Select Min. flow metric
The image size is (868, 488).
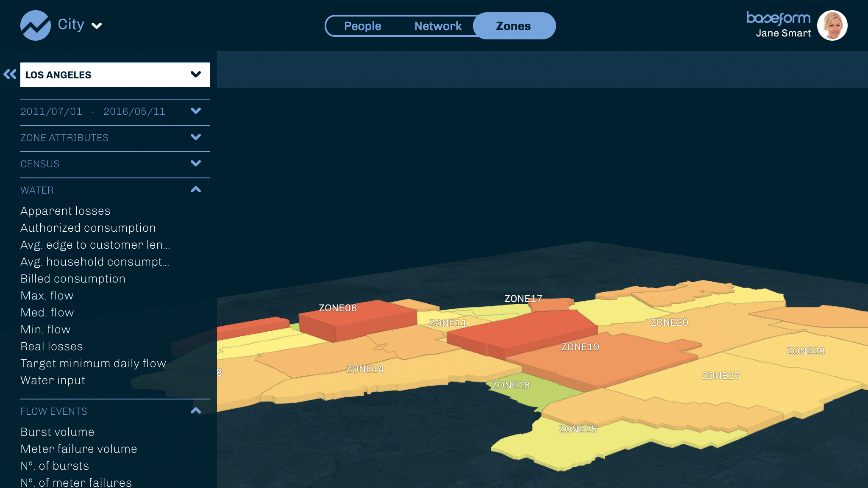[x=45, y=330]
